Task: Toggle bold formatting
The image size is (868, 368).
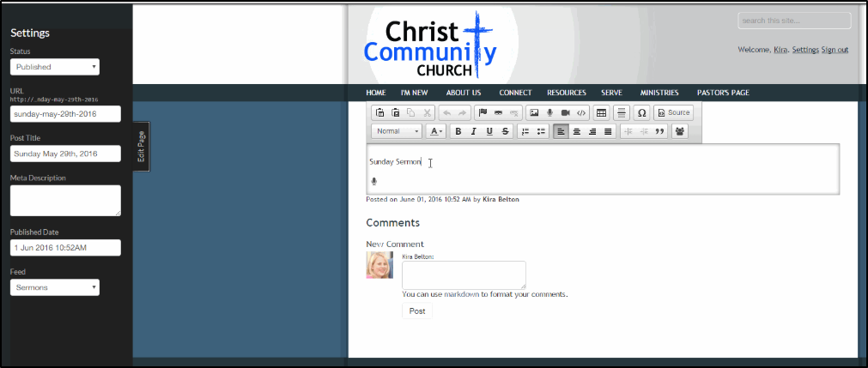Action: [x=458, y=131]
